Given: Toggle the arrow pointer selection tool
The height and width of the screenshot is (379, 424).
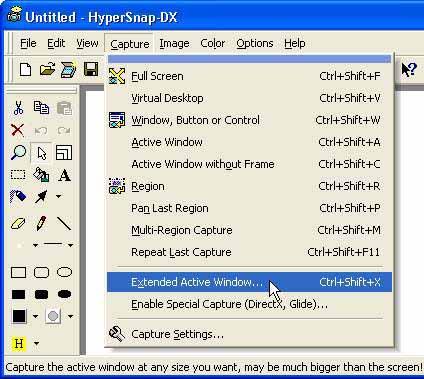Looking at the screenshot, I should click(x=41, y=153).
